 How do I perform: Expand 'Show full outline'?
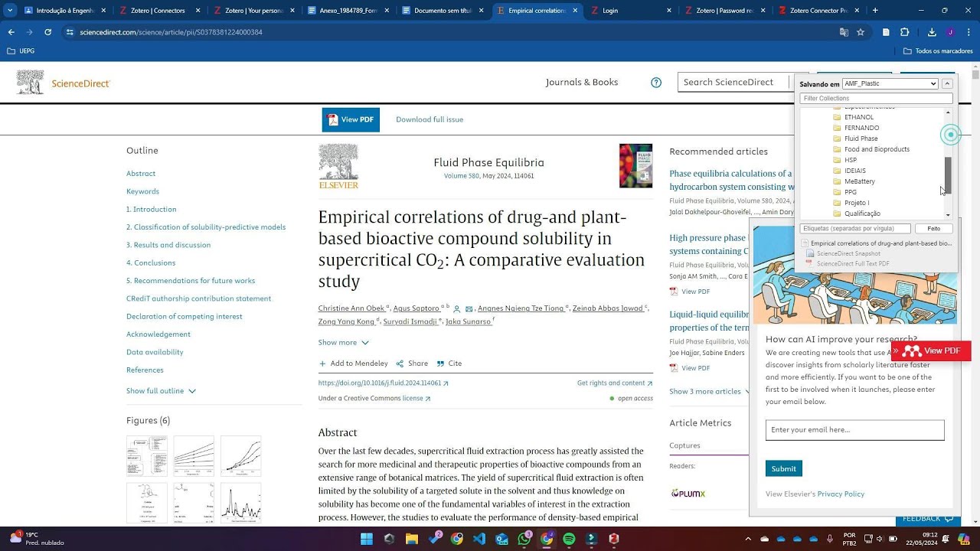161,391
